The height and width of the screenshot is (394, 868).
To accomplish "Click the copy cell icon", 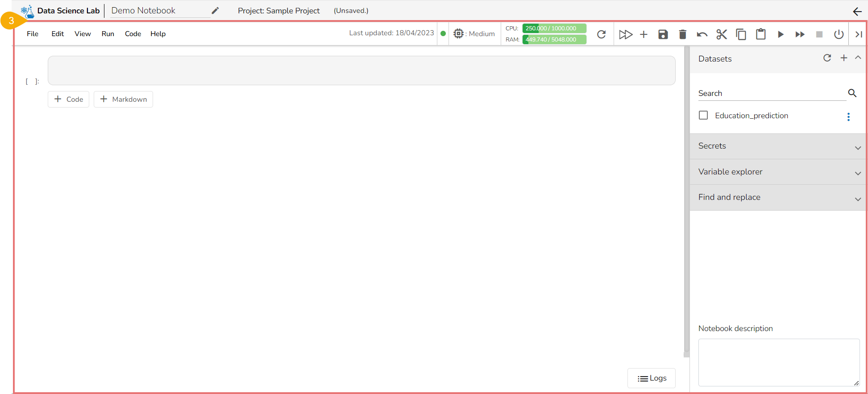I will (741, 34).
